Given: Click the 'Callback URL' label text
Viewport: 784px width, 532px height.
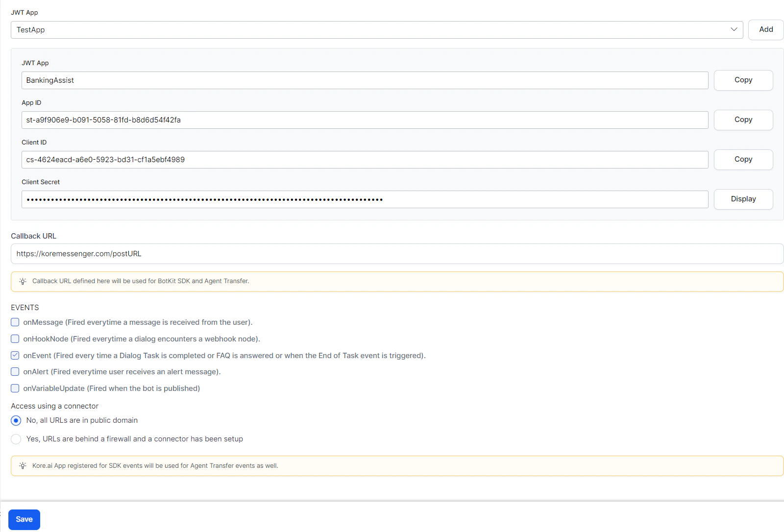Looking at the screenshot, I should click(x=34, y=236).
